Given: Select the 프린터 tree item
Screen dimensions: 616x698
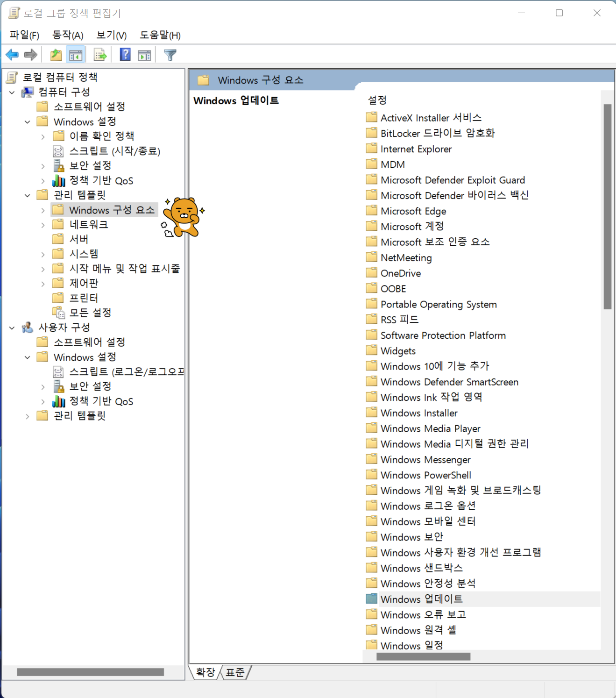Looking at the screenshot, I should [84, 298].
